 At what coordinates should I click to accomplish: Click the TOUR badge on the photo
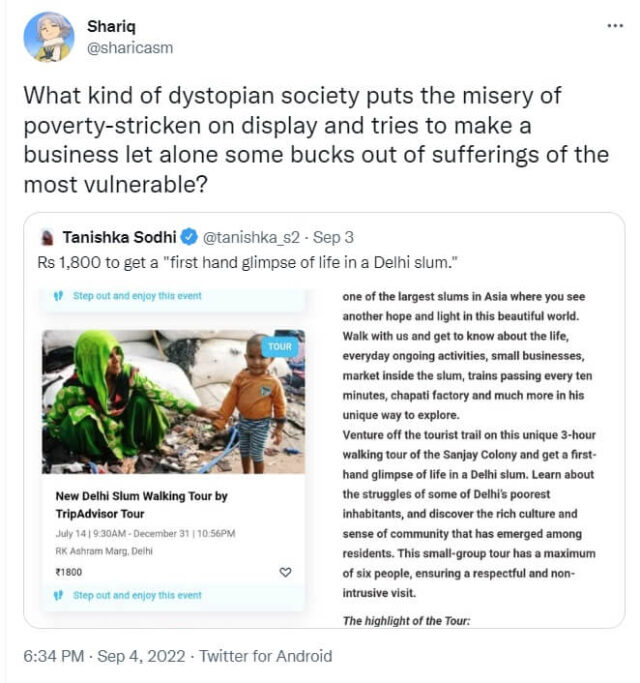point(280,347)
